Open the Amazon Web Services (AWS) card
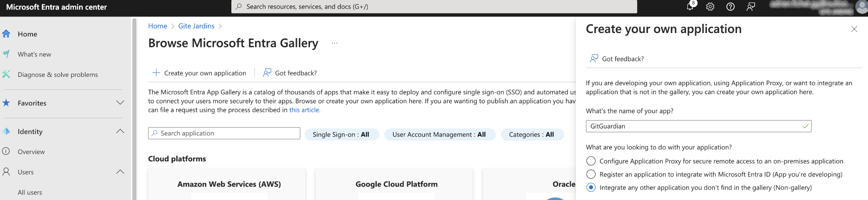This screenshot has width=868, height=200. coord(227,185)
